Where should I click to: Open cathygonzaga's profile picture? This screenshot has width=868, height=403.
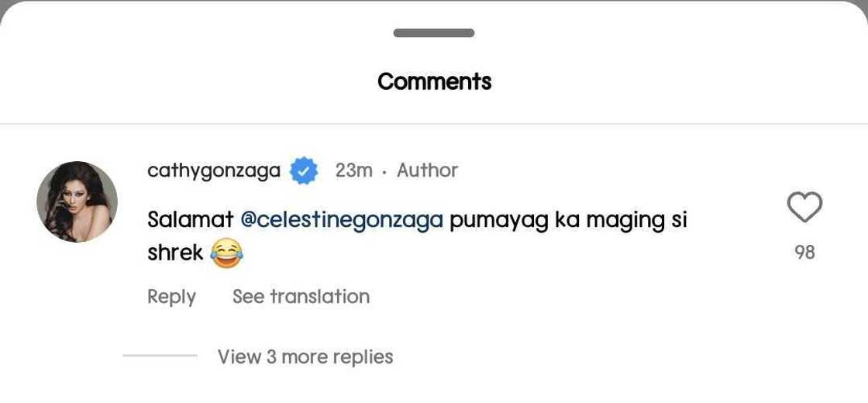(x=77, y=202)
